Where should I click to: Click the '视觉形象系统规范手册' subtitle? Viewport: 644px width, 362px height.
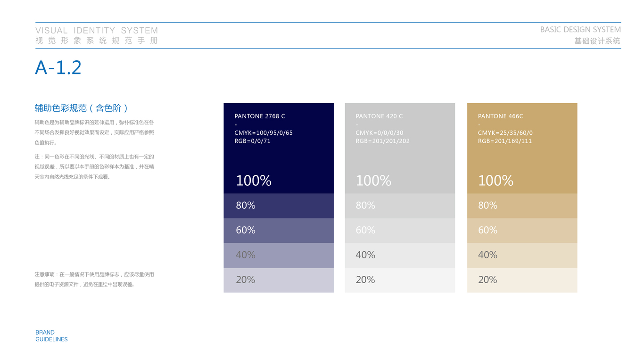(97, 41)
